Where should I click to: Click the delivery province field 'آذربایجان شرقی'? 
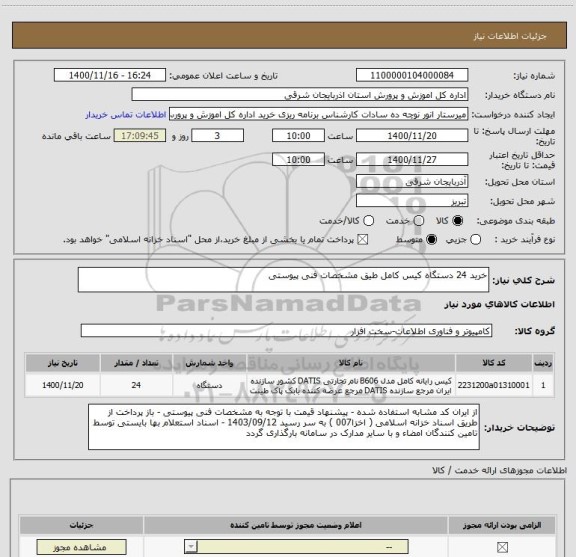pyautogui.click(x=412, y=181)
